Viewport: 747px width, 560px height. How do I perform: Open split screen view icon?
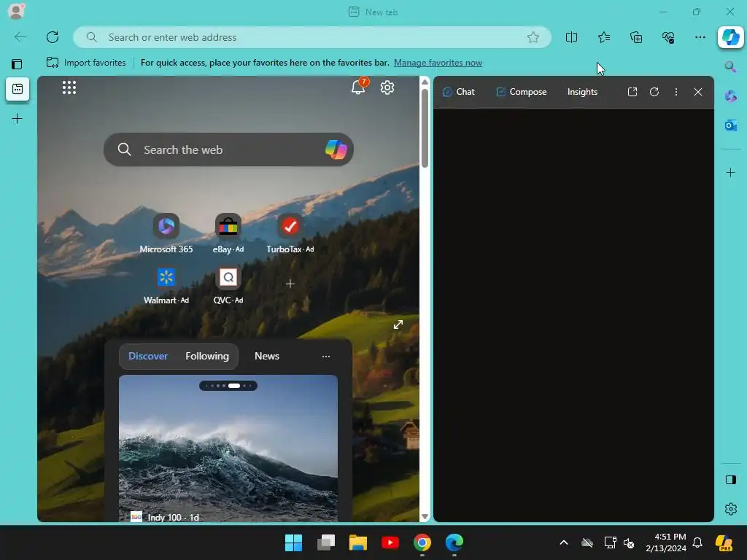pyautogui.click(x=571, y=37)
